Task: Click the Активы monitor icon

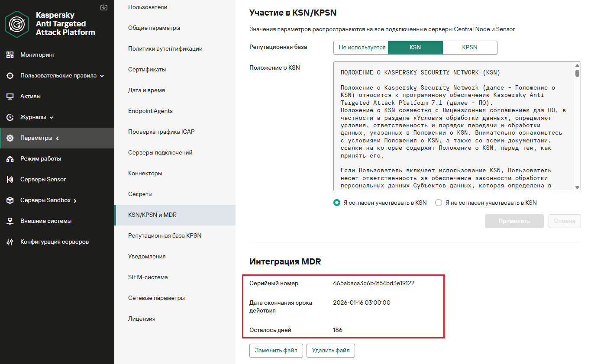Action: [x=10, y=97]
